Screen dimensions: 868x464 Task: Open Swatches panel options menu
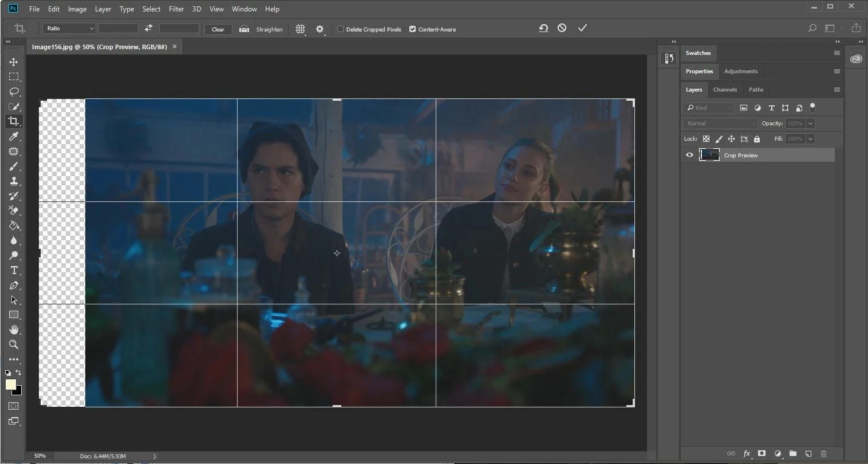(x=837, y=53)
